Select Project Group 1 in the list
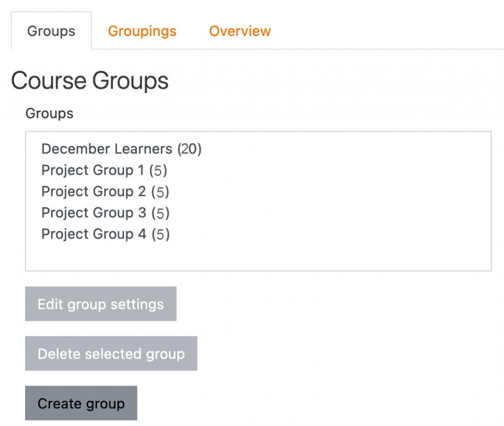This screenshot has height=426, width=504. point(104,170)
